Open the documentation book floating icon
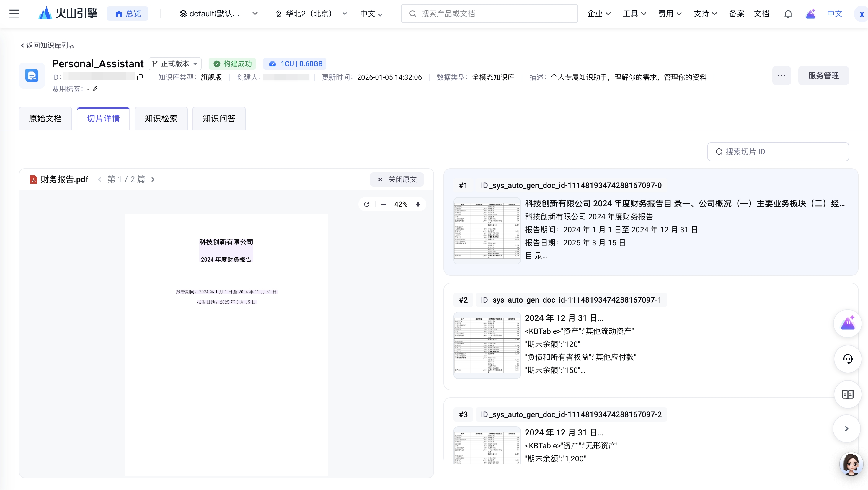The height and width of the screenshot is (490, 868). click(847, 394)
